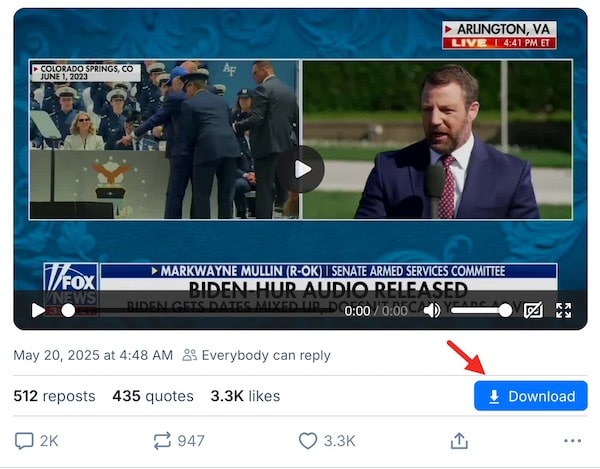
Task: View the 435 quotes list
Action: click(153, 396)
